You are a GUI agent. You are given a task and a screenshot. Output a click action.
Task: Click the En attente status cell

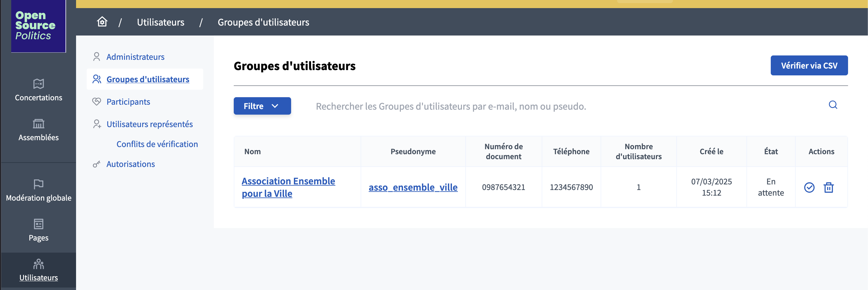click(x=771, y=187)
